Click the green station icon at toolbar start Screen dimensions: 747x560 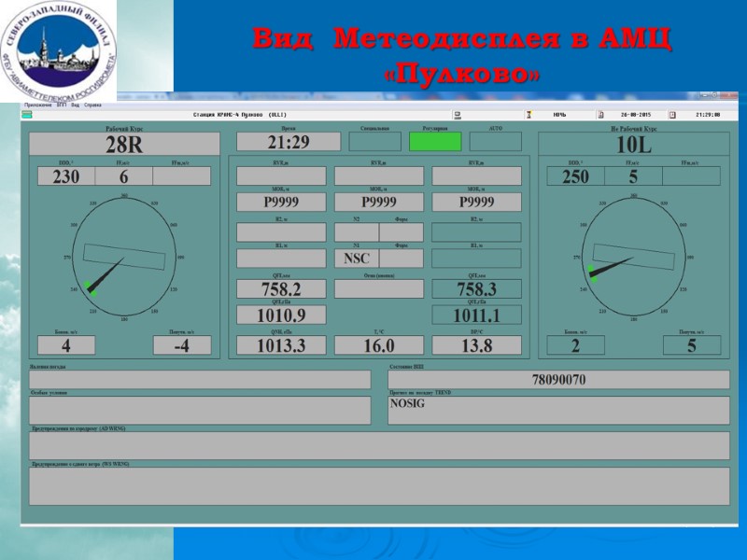(x=27, y=114)
